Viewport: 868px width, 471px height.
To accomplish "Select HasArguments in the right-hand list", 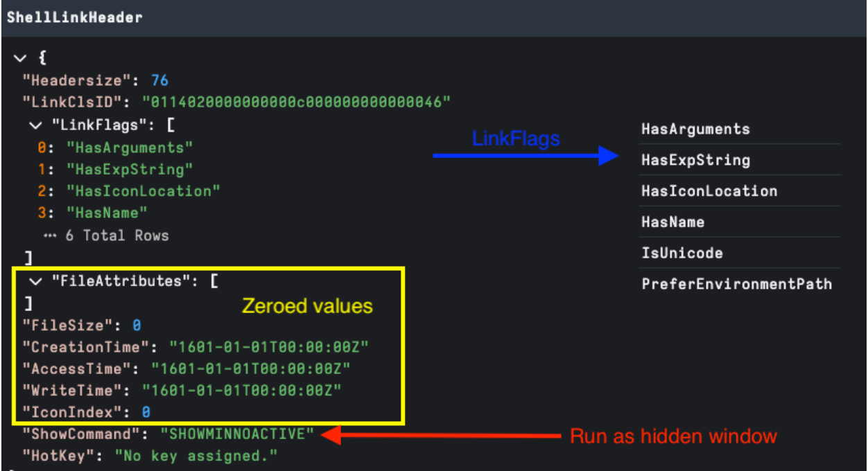I will click(x=695, y=130).
